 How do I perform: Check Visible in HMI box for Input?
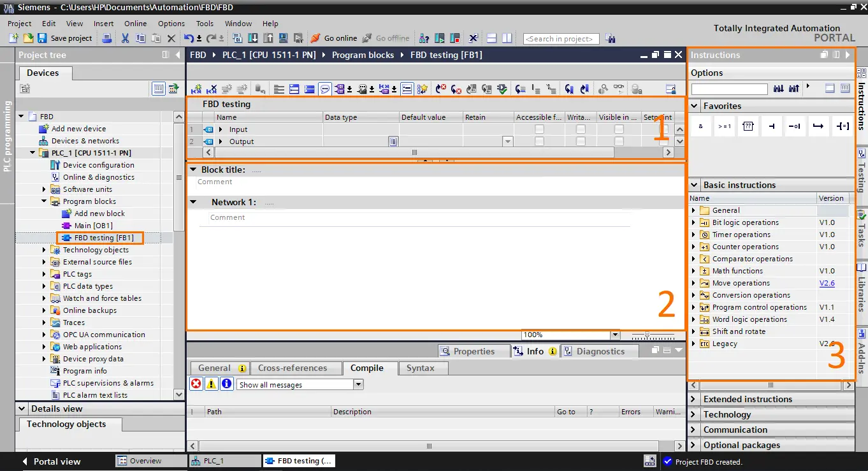(x=619, y=129)
